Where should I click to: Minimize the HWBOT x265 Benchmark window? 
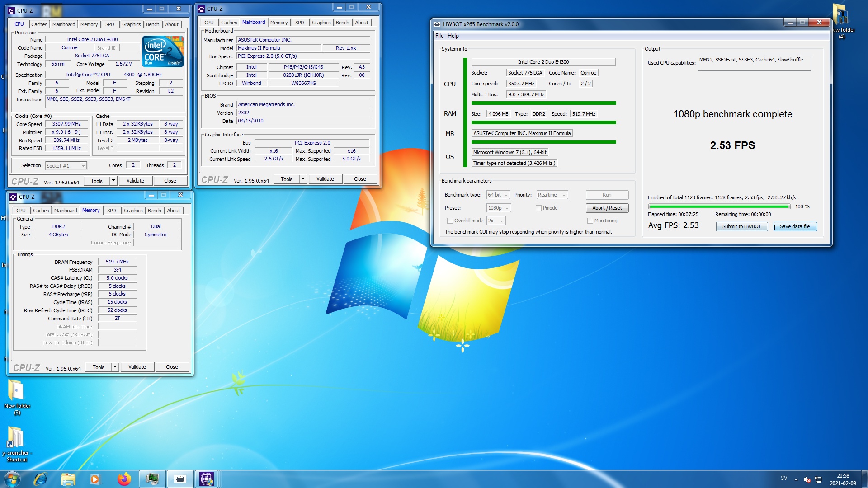pos(790,23)
